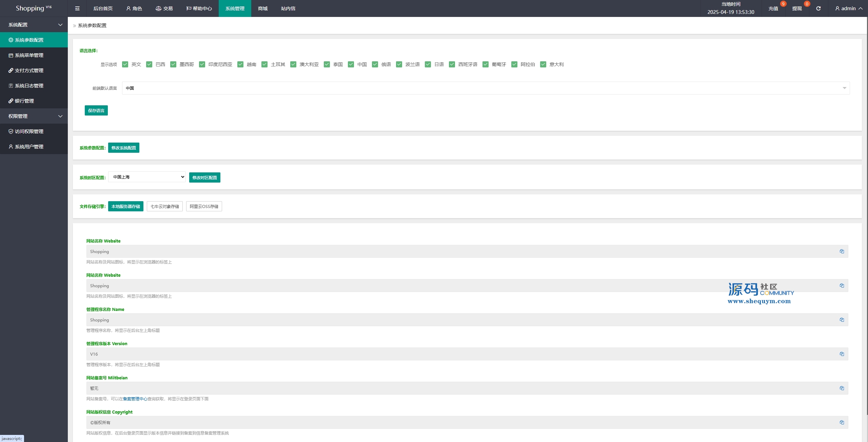Image resolution: width=868 pixels, height=442 pixels.
Task: Click the refresh icon in top bar
Action: tap(818, 8)
